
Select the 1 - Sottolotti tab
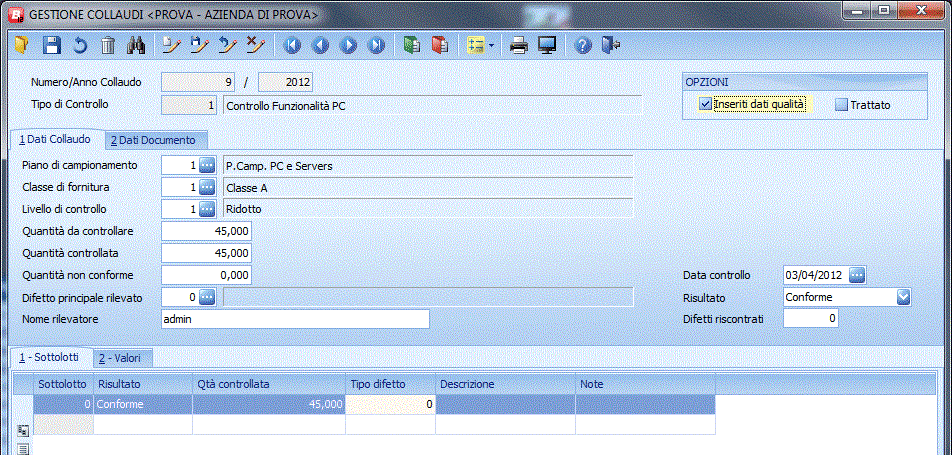click(49, 357)
